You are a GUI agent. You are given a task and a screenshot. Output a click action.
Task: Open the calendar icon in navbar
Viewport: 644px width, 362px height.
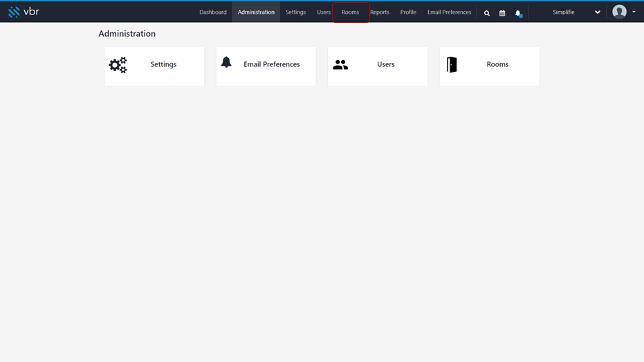tap(502, 13)
